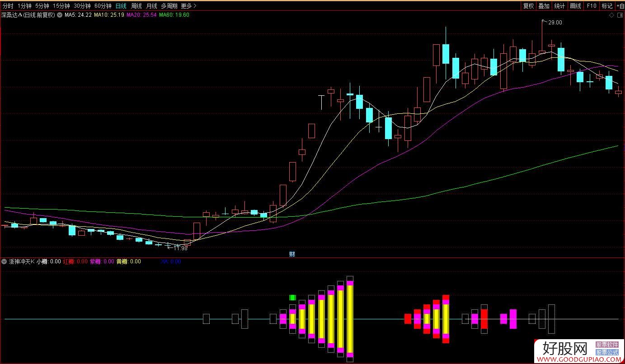625x364 pixels.
Task: Click the MA5: 24.22 label
Action: tap(78, 15)
